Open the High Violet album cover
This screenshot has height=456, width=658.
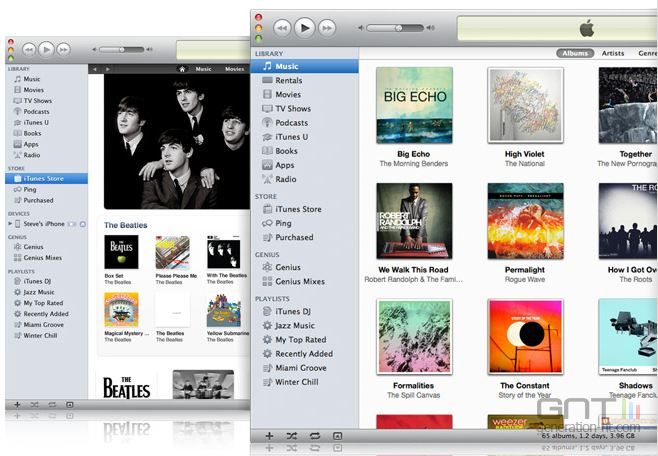pyautogui.click(x=525, y=105)
